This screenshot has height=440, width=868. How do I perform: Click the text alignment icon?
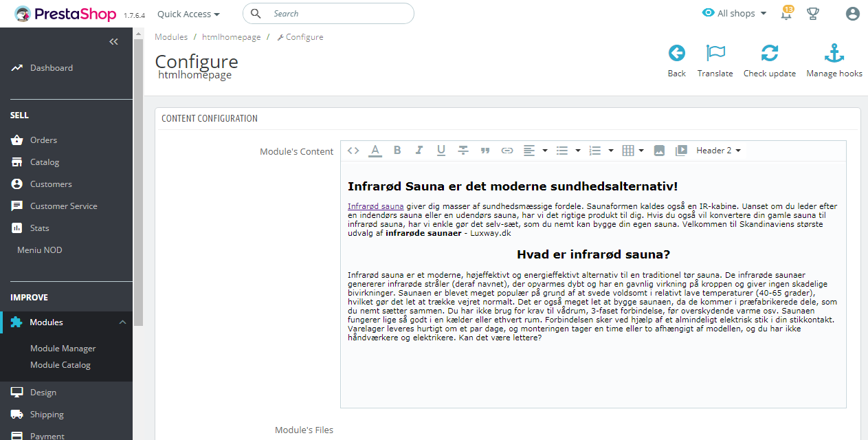(x=529, y=151)
